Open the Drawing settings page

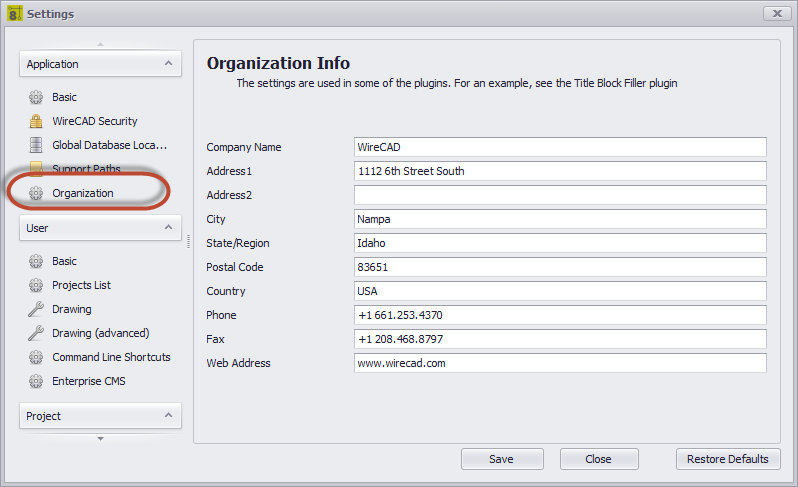pyautogui.click(x=72, y=309)
